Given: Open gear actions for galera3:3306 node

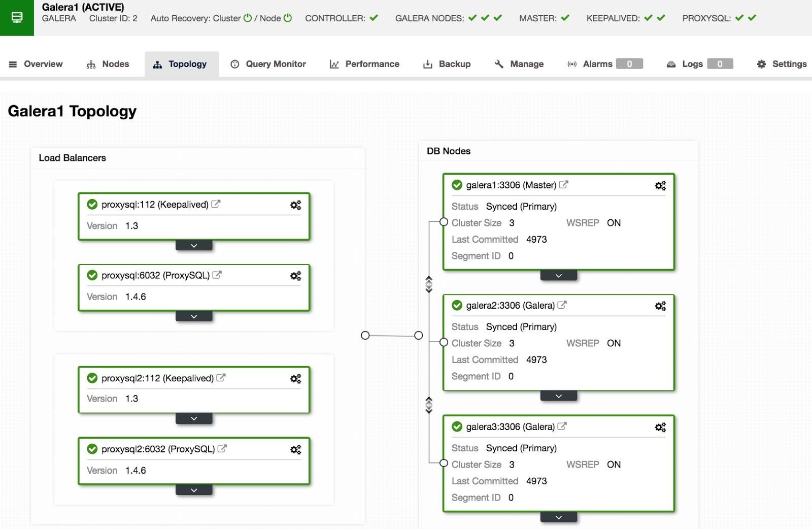Looking at the screenshot, I should coord(660,427).
